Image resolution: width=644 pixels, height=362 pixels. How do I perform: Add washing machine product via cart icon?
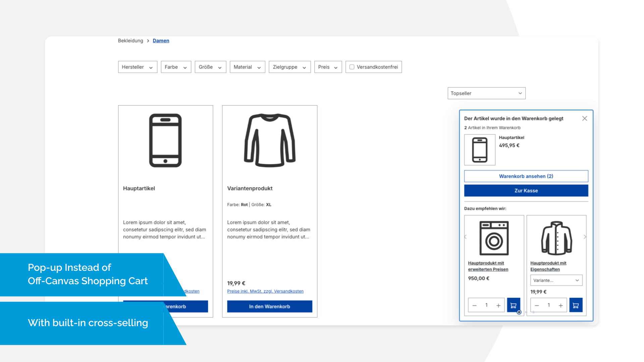[514, 305]
